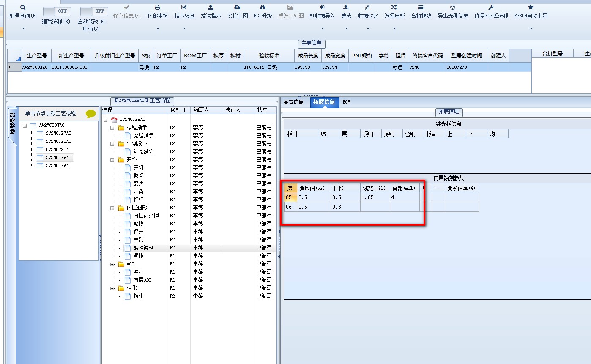Select the 裁切 process step
This screenshot has width=591, height=364.
pos(138,175)
